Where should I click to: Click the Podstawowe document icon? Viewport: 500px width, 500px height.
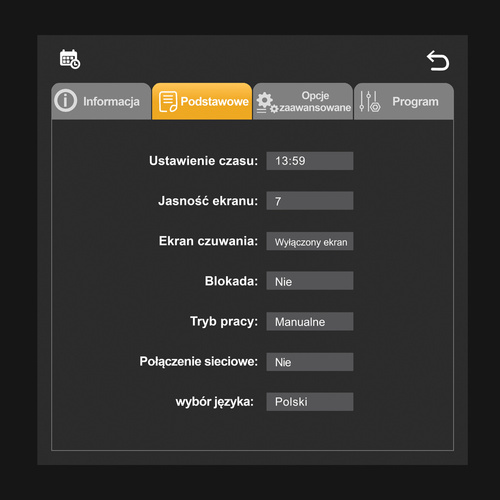click(x=168, y=101)
